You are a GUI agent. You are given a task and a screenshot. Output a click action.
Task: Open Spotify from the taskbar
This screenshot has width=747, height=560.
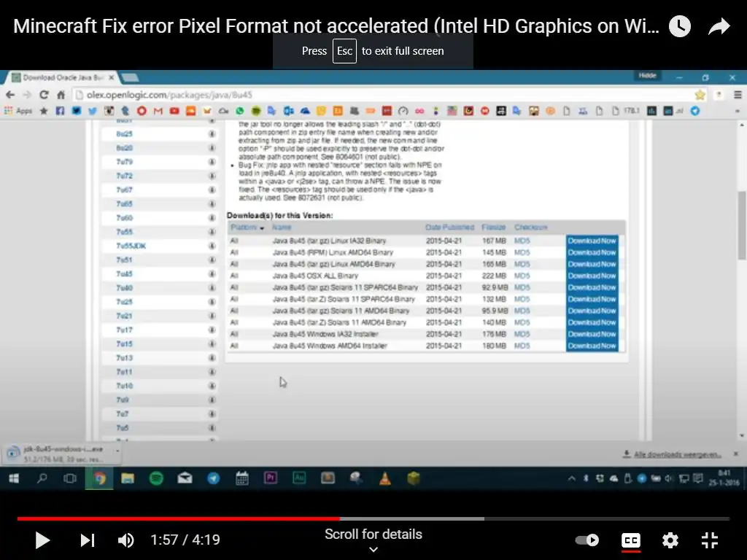coord(156,478)
